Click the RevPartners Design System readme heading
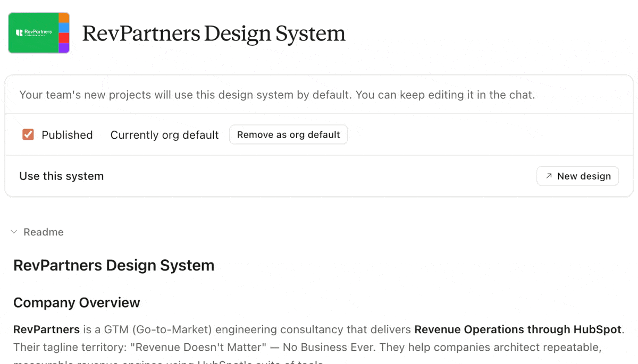 (114, 265)
